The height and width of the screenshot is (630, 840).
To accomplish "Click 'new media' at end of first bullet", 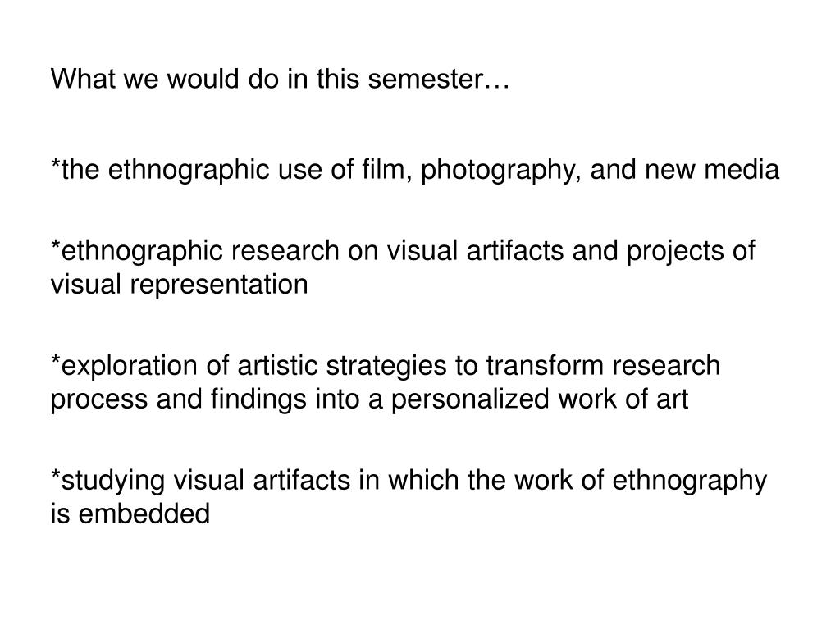I will click(712, 169).
